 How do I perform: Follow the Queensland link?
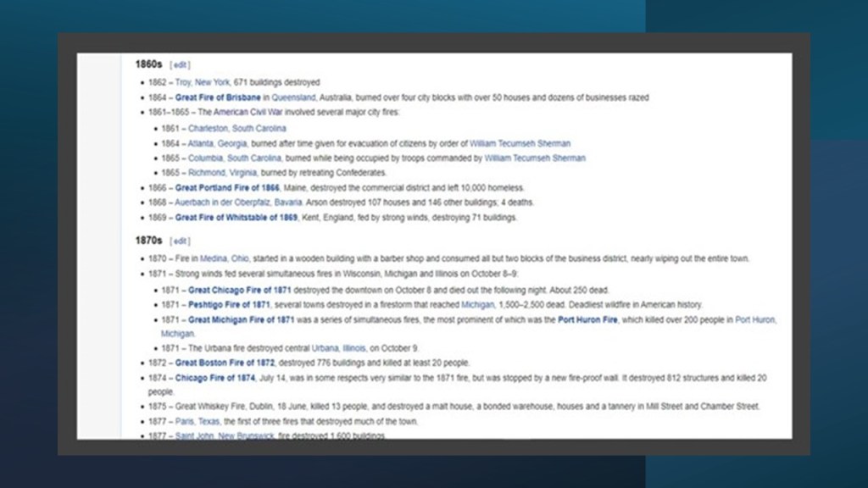pyautogui.click(x=294, y=97)
